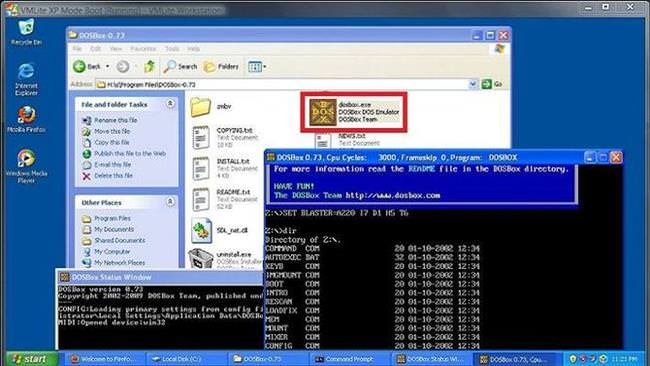The height and width of the screenshot is (366, 650).
Task: Open the Recycle Bin desktop icon
Action: tap(26, 32)
